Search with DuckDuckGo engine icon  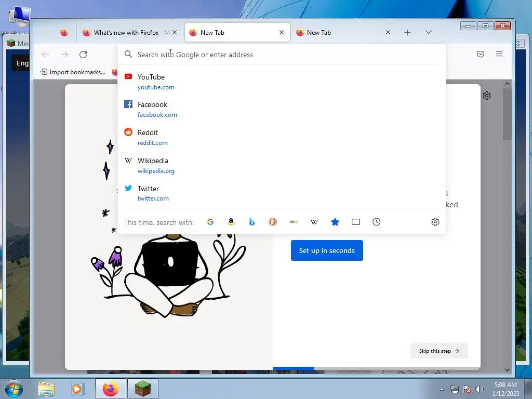273,222
